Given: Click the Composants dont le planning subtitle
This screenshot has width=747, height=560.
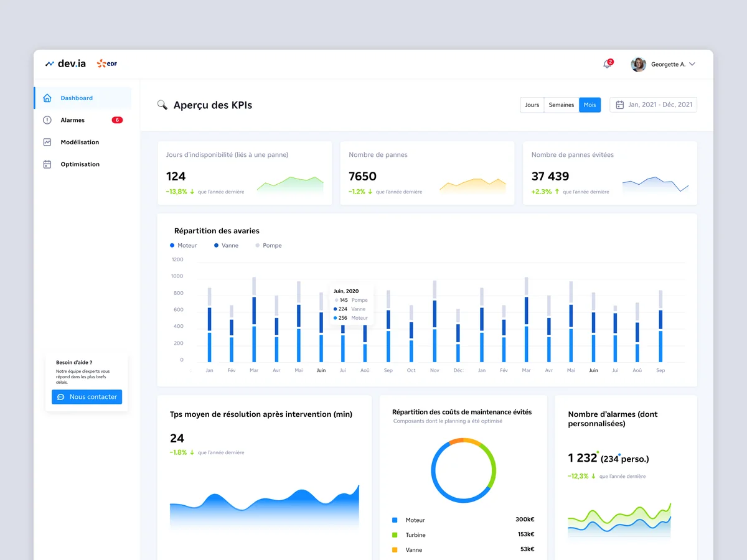Looking at the screenshot, I should coord(448,421).
